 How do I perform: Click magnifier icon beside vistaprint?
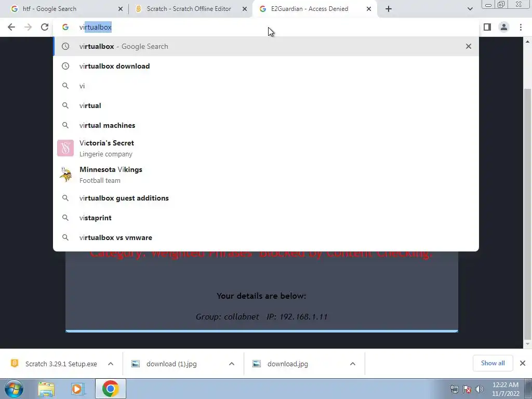pyautogui.click(x=65, y=218)
